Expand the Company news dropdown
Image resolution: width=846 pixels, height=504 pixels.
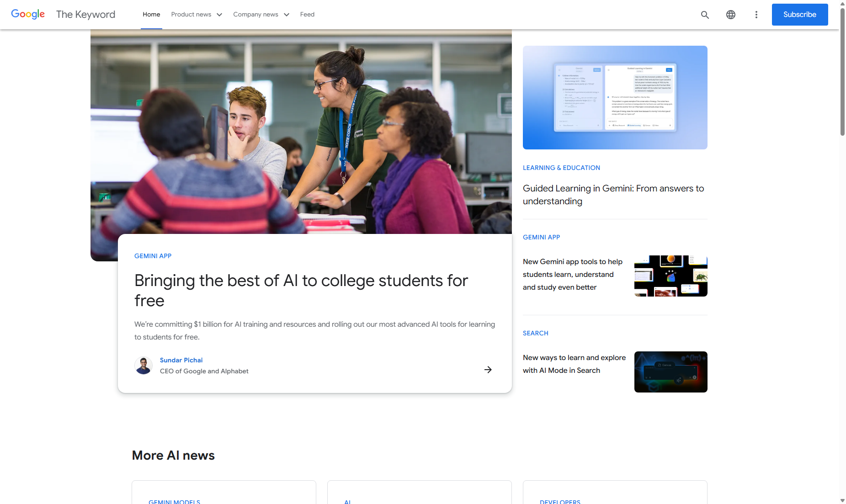pos(261,15)
